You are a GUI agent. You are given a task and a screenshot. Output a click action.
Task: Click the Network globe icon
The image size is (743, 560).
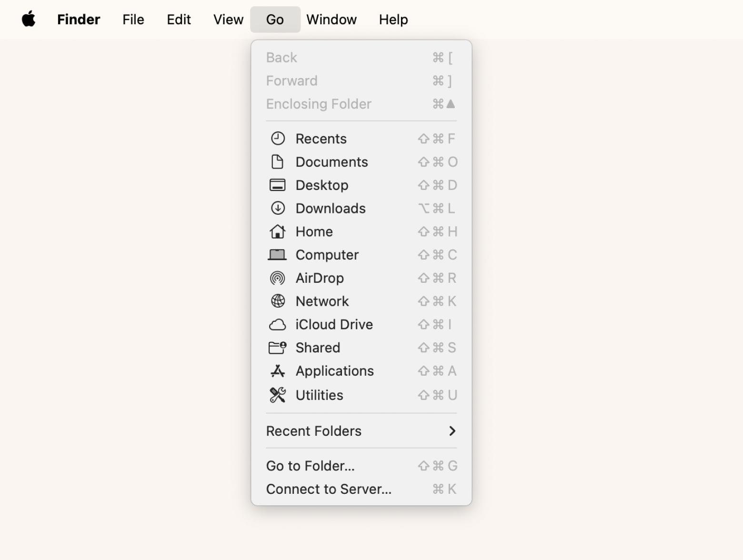(278, 301)
